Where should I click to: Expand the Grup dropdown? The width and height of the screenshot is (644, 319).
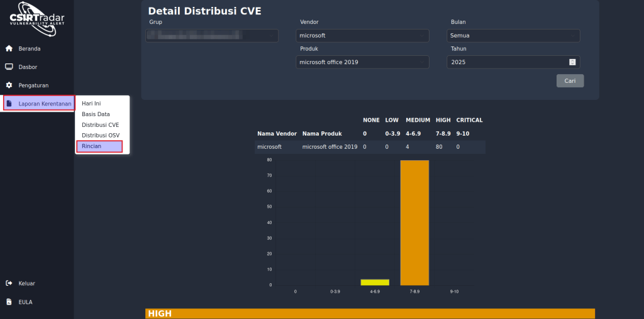point(212,36)
